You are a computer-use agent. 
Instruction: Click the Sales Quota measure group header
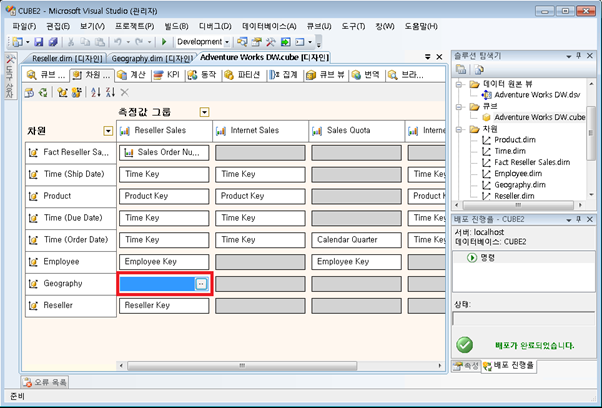pos(356,131)
